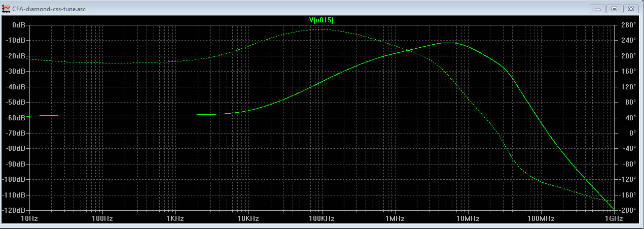Click the -40dB magnitude axis label
The image size is (644, 229).
pos(15,87)
